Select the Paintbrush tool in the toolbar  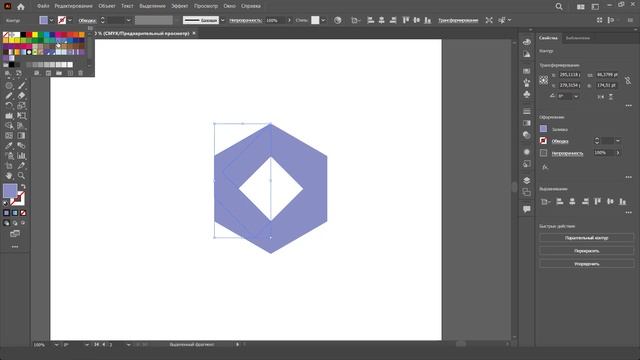point(22,86)
